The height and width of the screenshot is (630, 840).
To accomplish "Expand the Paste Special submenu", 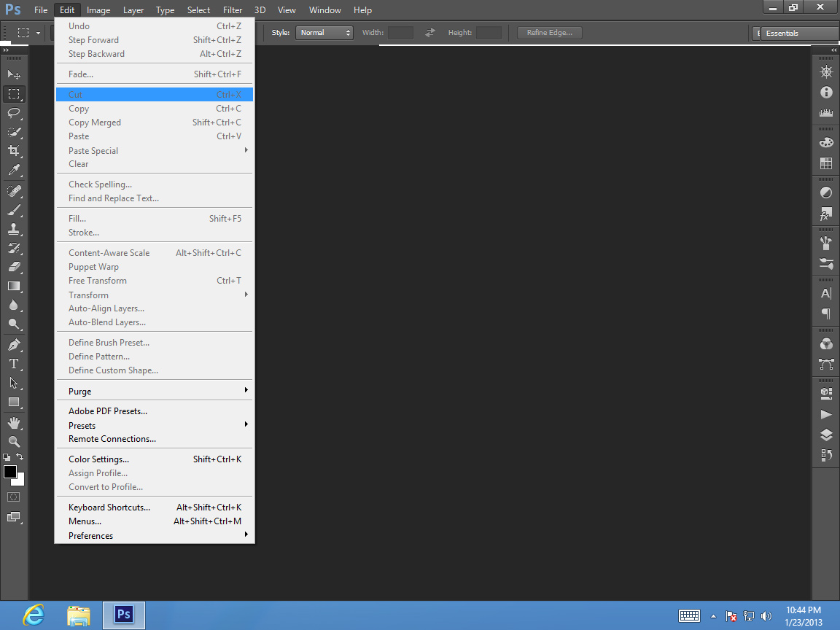I will click(x=155, y=150).
